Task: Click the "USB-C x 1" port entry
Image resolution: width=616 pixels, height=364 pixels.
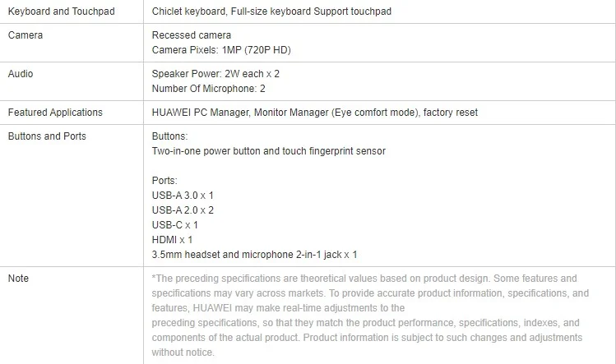Action: (175, 224)
